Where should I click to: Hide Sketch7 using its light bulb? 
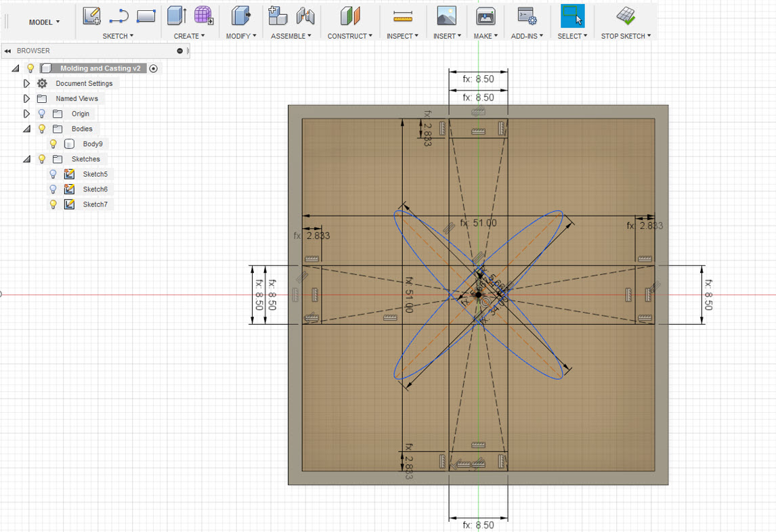[x=53, y=204]
